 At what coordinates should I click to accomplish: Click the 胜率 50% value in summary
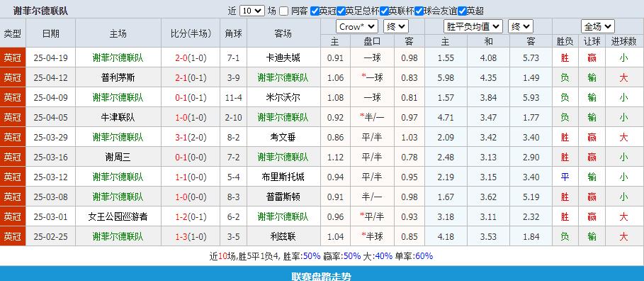click(311, 256)
